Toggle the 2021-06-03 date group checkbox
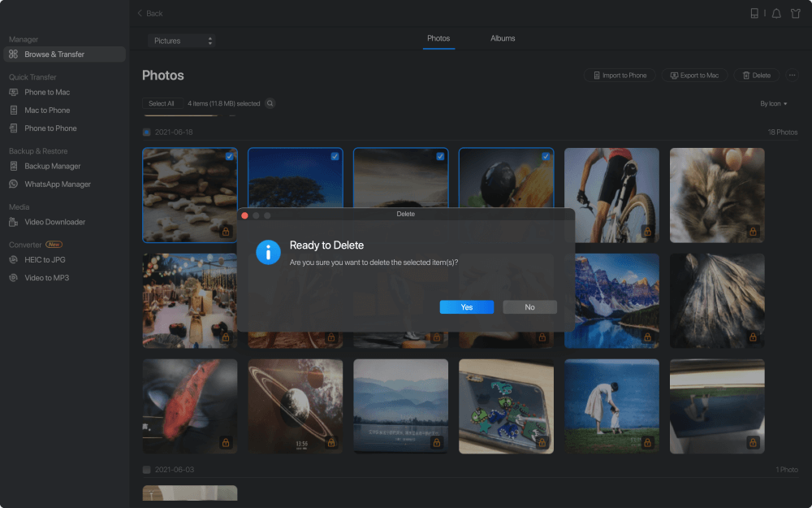Screen dimensions: 812x508 tap(147, 470)
